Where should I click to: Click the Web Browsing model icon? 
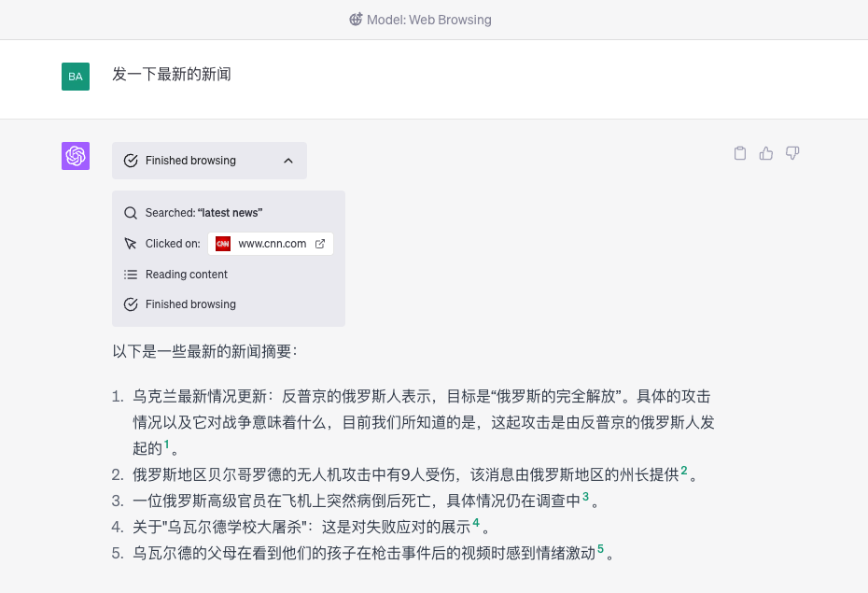click(356, 20)
